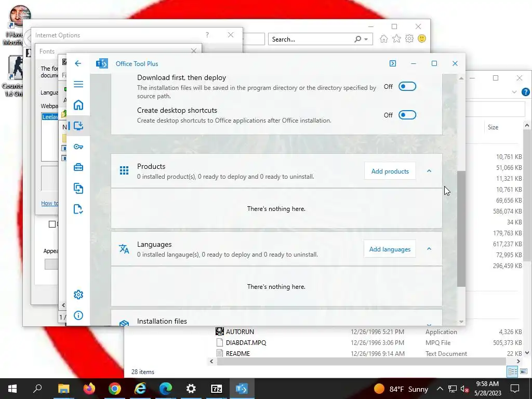Click File Explorer horizontal scrollbar
The height and width of the screenshot is (399, 532).
pos(362,362)
